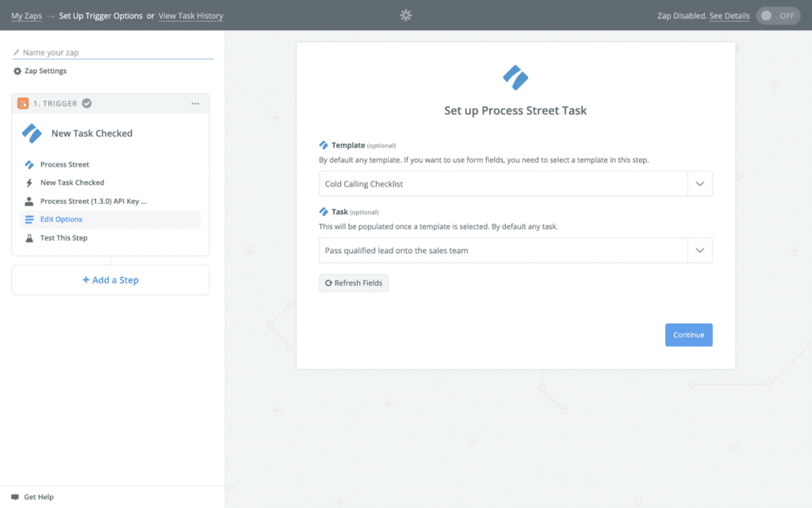Viewport: 812px width, 508px height.
Task: Click the New Task Checked trigger title
Action: [x=92, y=133]
